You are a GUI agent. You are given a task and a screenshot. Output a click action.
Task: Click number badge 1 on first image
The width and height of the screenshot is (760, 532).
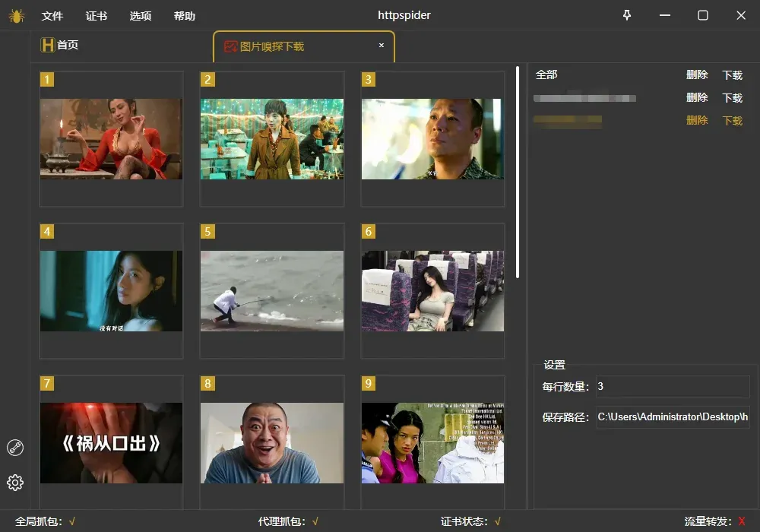point(47,80)
